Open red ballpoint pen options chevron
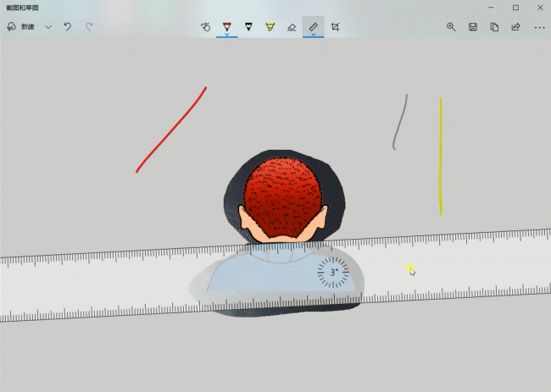Viewport: 551px width, 392px height. pyautogui.click(x=227, y=35)
